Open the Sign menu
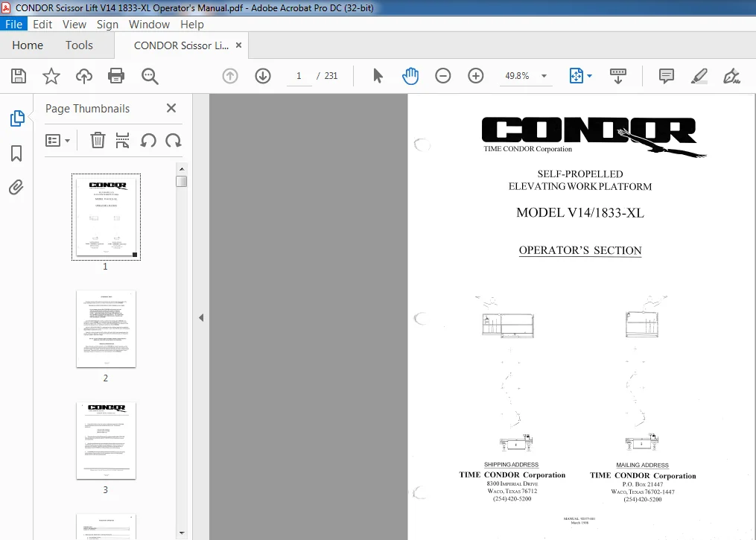 (107, 24)
